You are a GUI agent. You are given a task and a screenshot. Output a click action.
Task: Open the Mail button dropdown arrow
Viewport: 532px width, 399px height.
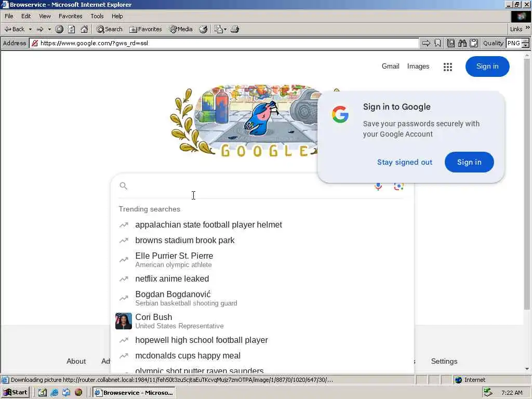pos(225,29)
